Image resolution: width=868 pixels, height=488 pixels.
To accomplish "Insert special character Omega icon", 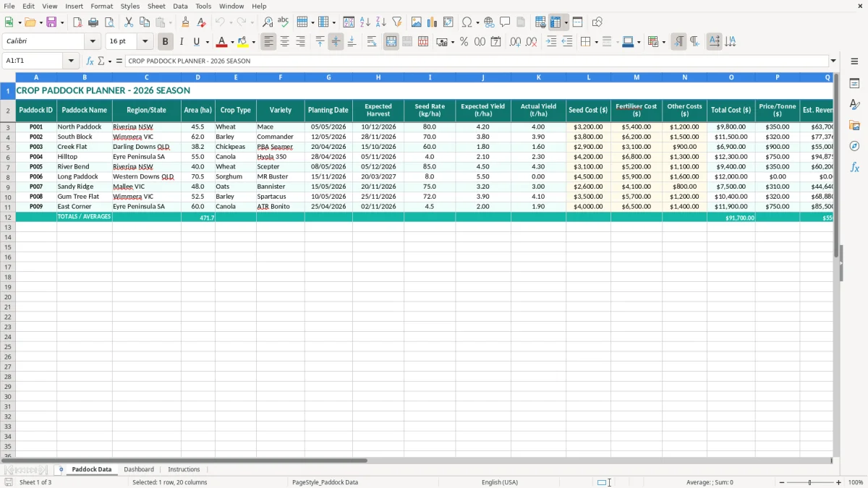I will coord(467,22).
